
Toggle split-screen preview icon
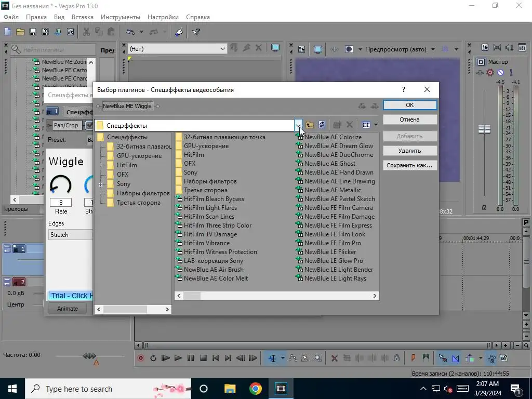click(x=349, y=49)
